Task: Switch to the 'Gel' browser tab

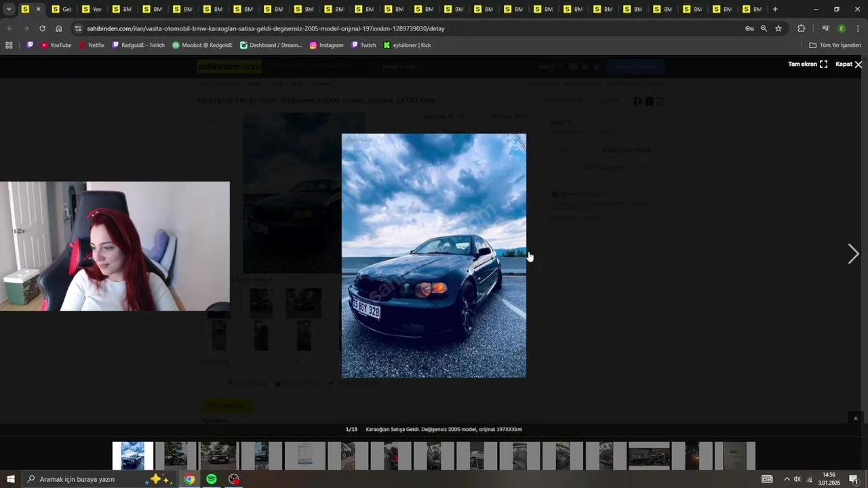Action: coord(60,9)
